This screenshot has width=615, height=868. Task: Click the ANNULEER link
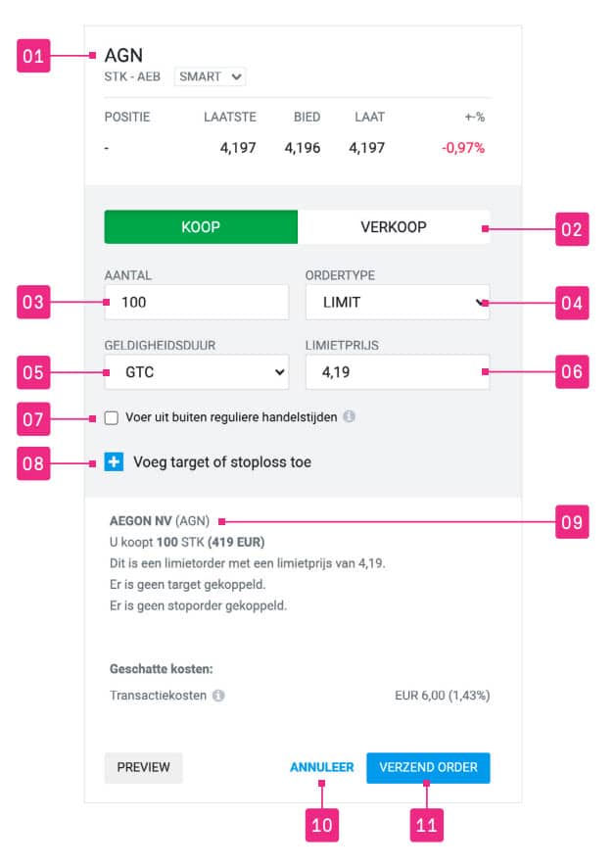click(x=321, y=767)
